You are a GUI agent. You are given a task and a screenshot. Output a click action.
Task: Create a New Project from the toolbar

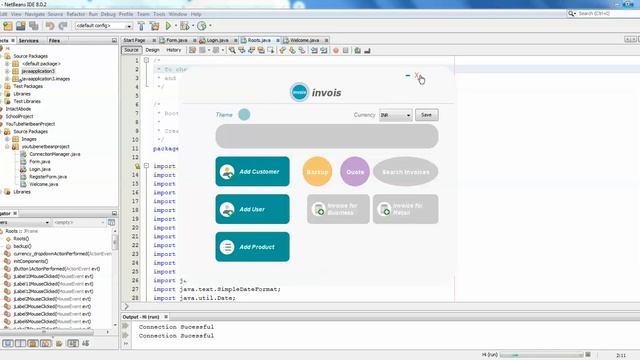(x=8, y=26)
